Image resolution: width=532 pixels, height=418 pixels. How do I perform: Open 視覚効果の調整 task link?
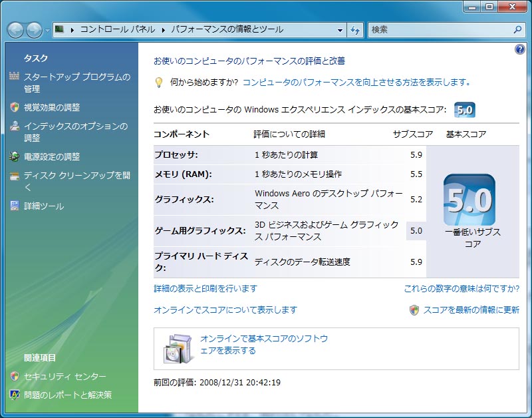tap(52, 107)
